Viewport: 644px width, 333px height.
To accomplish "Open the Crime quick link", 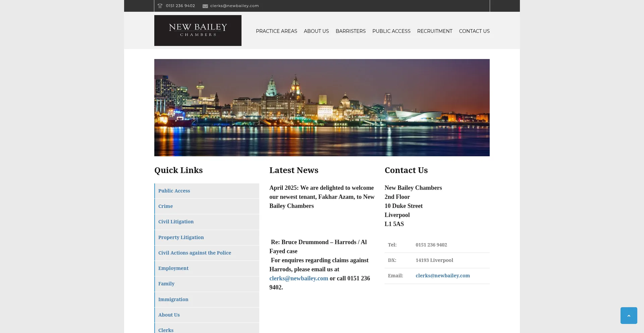I will pos(166,206).
